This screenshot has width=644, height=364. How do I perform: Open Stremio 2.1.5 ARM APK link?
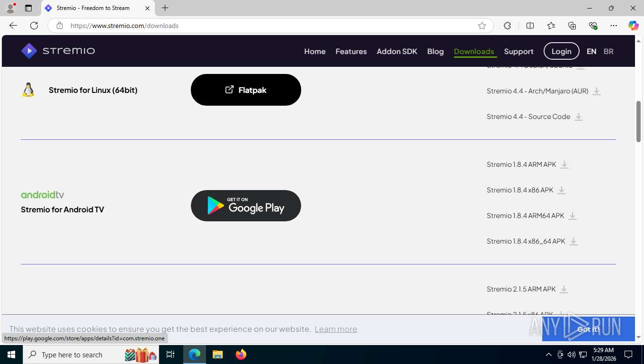point(521,289)
